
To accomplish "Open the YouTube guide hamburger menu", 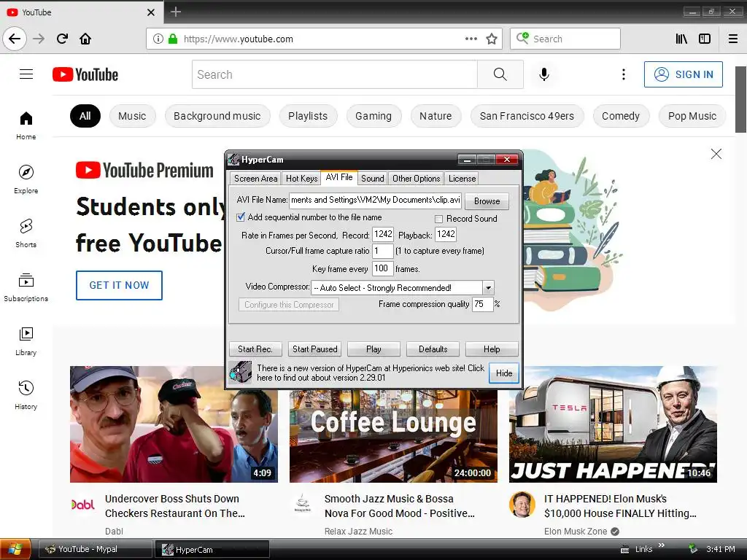I will pos(26,74).
